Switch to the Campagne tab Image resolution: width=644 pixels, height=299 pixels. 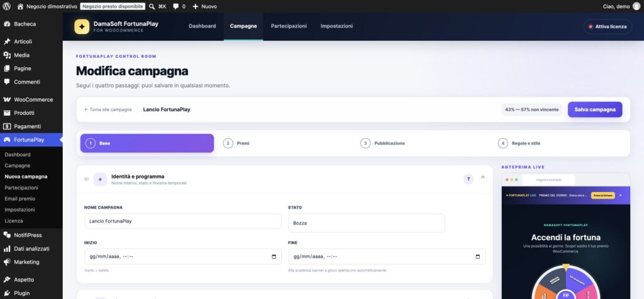tap(243, 26)
